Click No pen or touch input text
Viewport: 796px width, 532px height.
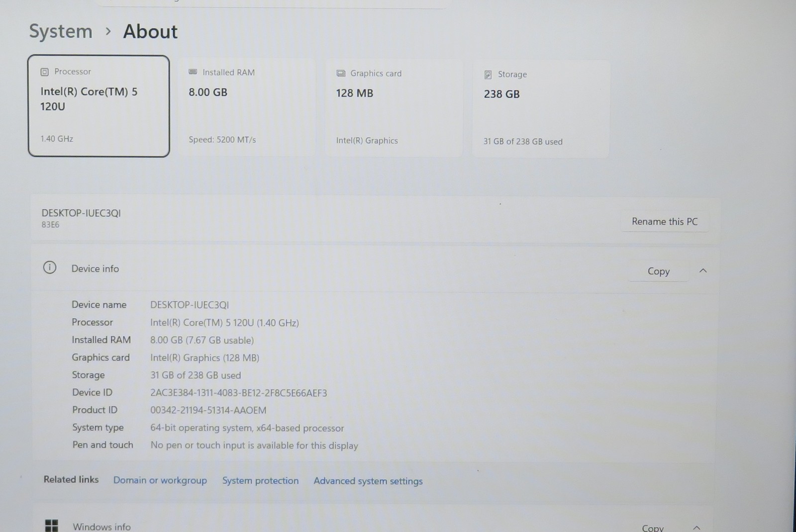point(254,445)
